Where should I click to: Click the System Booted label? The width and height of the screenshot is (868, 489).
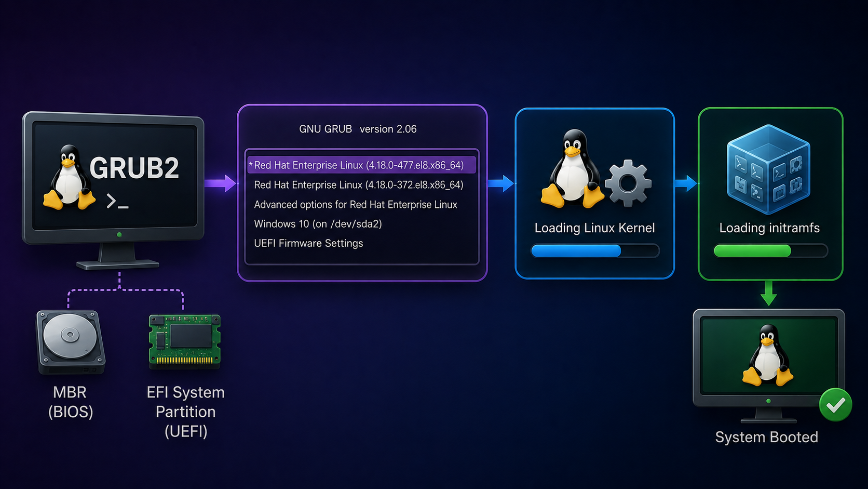[x=766, y=438]
